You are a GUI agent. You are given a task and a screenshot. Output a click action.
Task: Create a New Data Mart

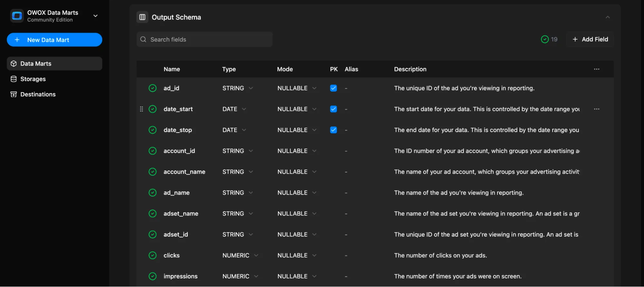(x=54, y=40)
